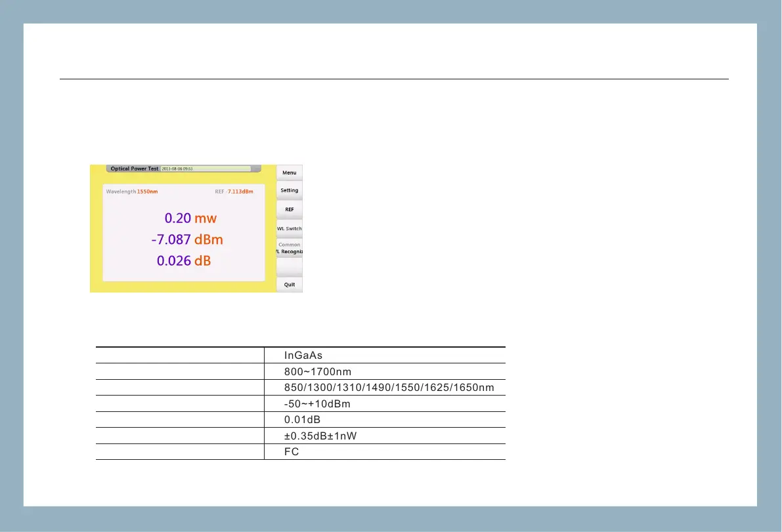Viewport: 782px width, 532px height.
Task: Click the Quit button
Action: (290, 285)
